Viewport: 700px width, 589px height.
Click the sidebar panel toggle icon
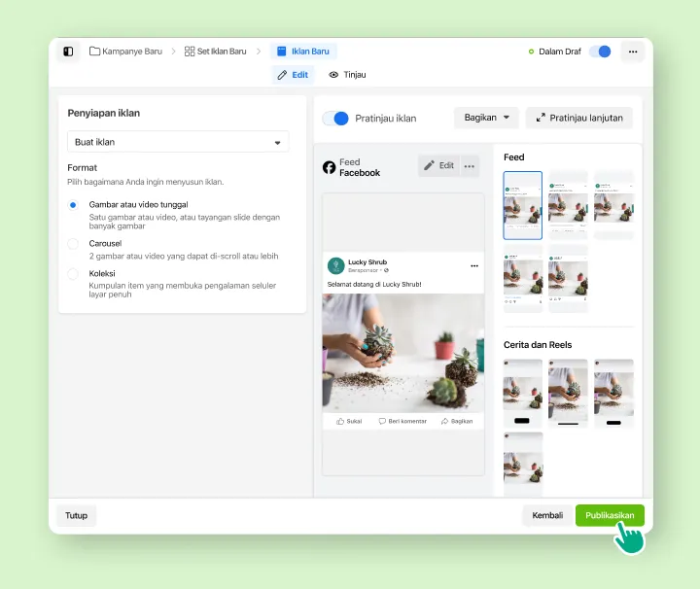[68, 52]
